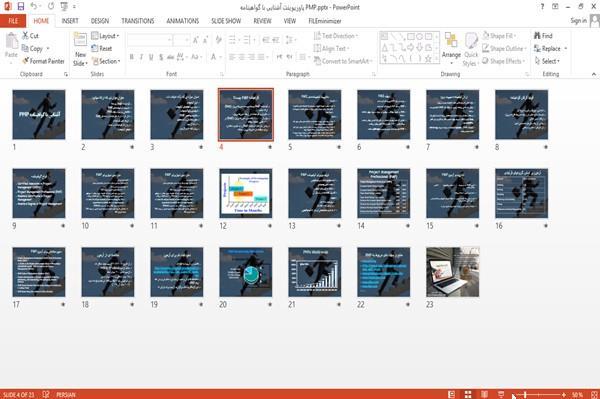Click Fit slide to window icon
600x399 pixels.
594,394
